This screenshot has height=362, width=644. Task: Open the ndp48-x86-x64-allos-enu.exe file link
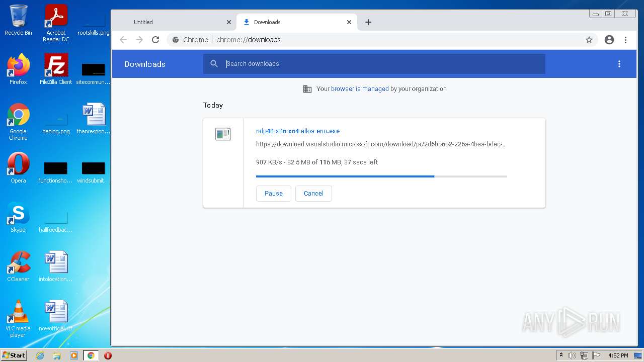point(298,131)
